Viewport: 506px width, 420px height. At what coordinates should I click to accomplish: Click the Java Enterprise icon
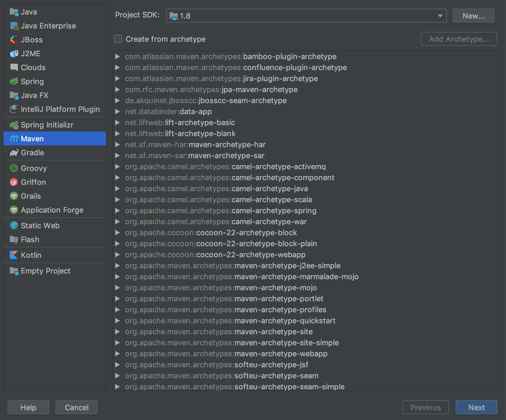click(14, 26)
